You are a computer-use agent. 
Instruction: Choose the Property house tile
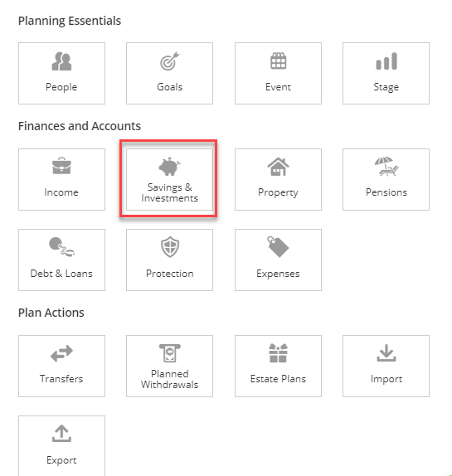click(x=278, y=179)
